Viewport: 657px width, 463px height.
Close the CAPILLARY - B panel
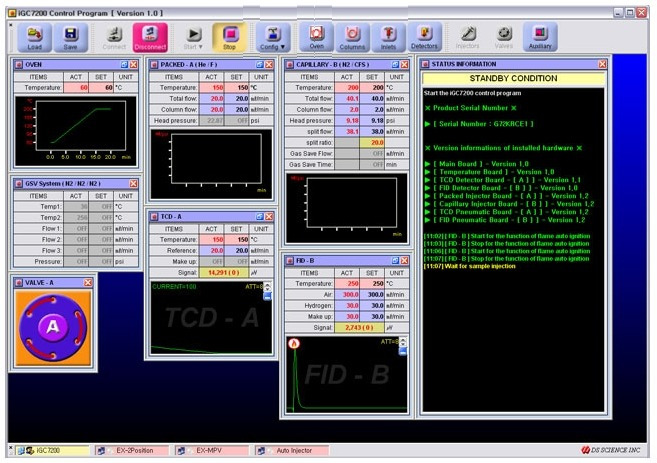(404, 65)
